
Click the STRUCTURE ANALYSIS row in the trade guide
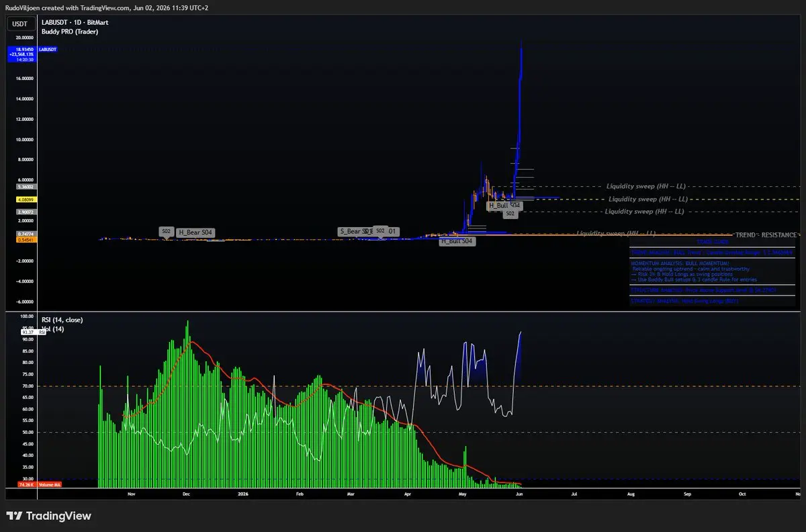pos(713,290)
